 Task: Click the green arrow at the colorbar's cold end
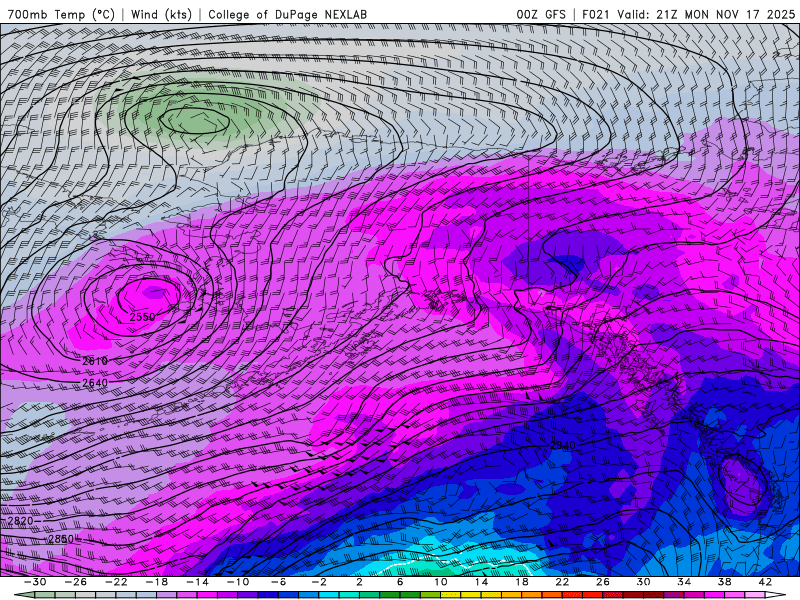click(x=24, y=595)
